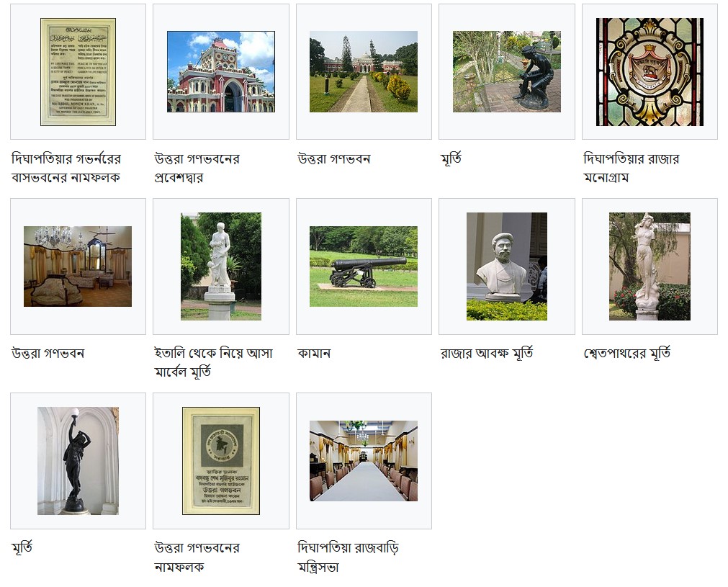Image resolution: width=728 pixels, height=587 pixels.
Task: Open the Italian marble statue thumbnail
Action: [221, 266]
